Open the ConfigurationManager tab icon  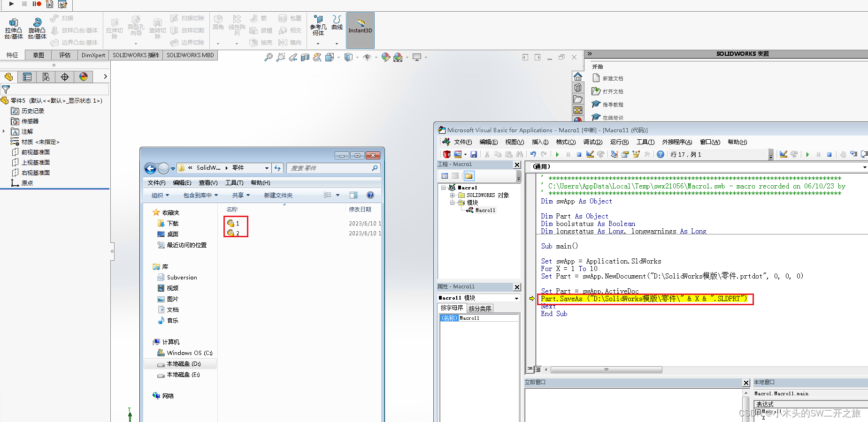point(46,77)
